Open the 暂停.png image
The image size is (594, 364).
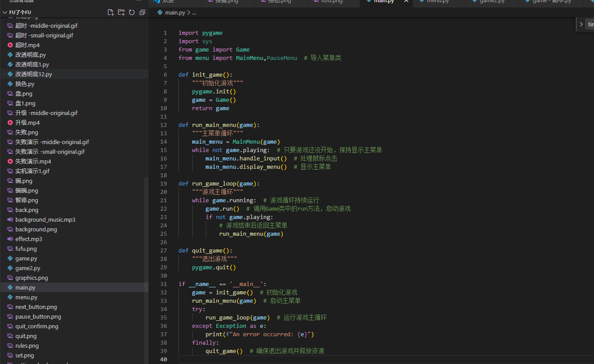tap(74, 200)
